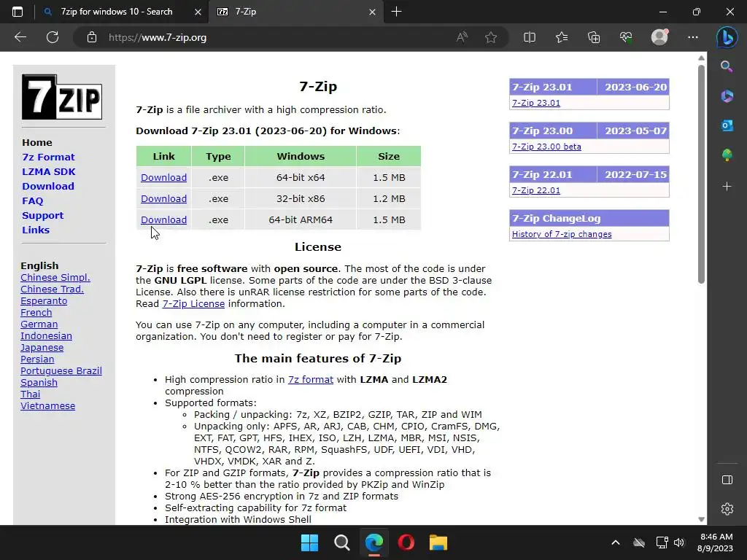Open Download in left navigation
Screen dimensions: 747x560
click(48, 186)
